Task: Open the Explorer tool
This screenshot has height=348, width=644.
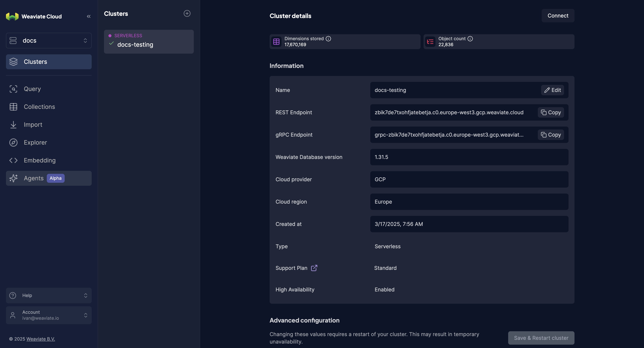Action: click(x=49, y=143)
